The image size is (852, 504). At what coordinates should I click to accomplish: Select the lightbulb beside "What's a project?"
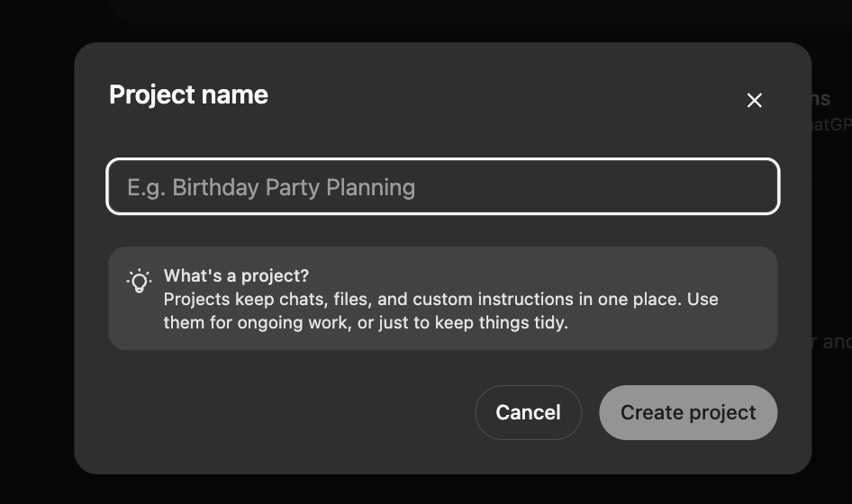pyautogui.click(x=139, y=281)
